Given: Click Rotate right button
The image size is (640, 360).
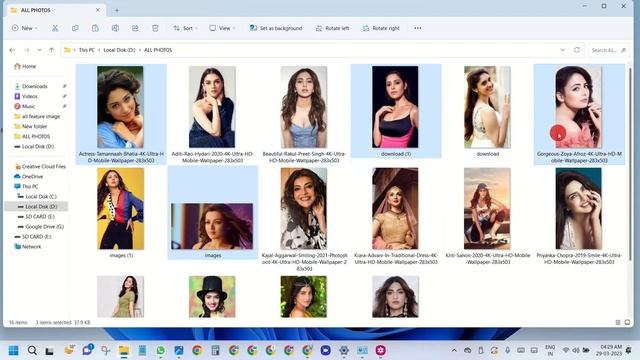Looking at the screenshot, I should pyautogui.click(x=381, y=28).
